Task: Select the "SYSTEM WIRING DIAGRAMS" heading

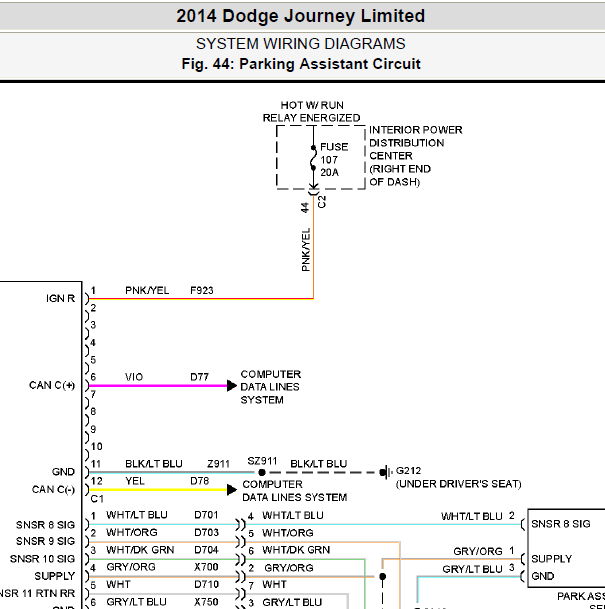Action: click(x=301, y=44)
